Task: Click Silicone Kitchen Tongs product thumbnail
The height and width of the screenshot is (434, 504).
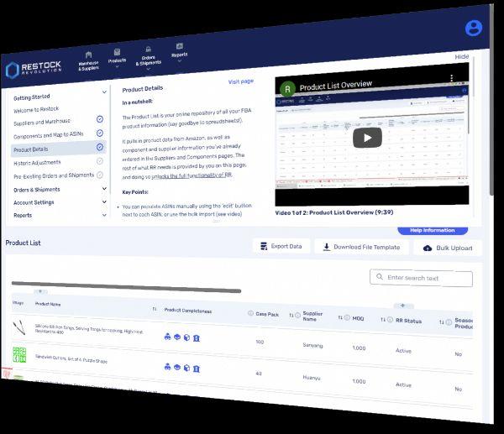Action: 18,327
